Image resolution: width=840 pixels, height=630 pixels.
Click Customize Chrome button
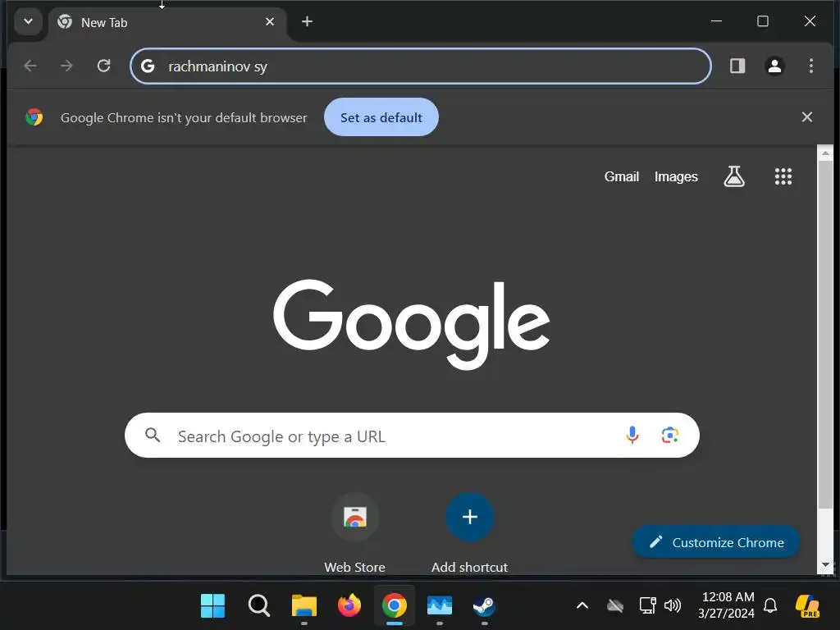[x=716, y=542]
